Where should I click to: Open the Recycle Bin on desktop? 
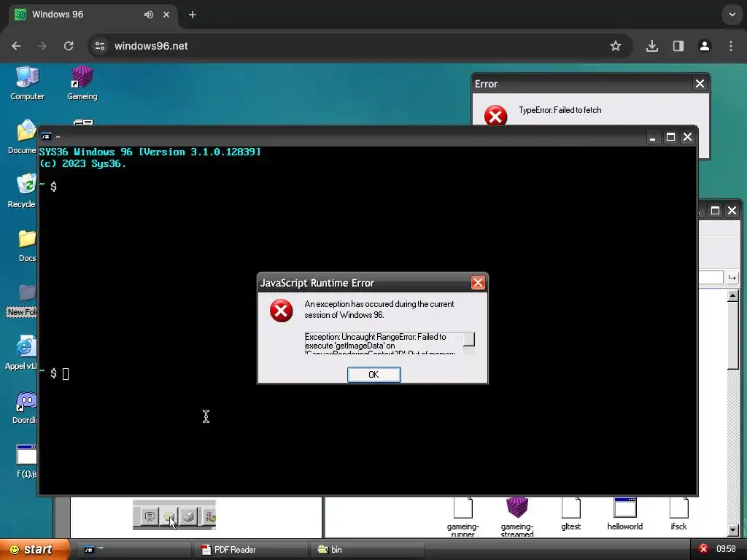tap(23, 191)
